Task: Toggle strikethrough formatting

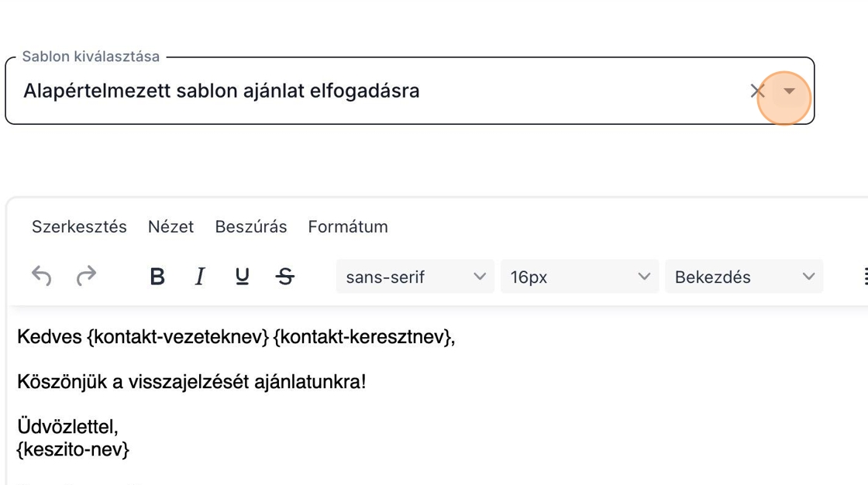Action: tap(285, 277)
